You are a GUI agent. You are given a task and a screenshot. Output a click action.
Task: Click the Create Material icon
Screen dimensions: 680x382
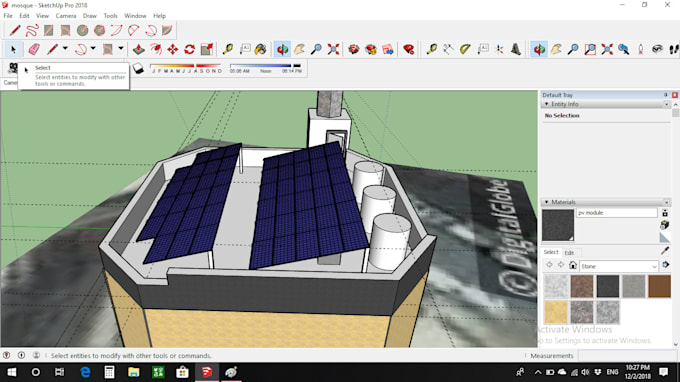point(664,225)
